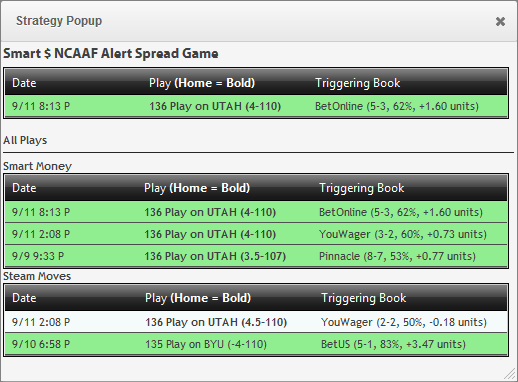Click Triggering Book header in top table

pyautogui.click(x=358, y=83)
